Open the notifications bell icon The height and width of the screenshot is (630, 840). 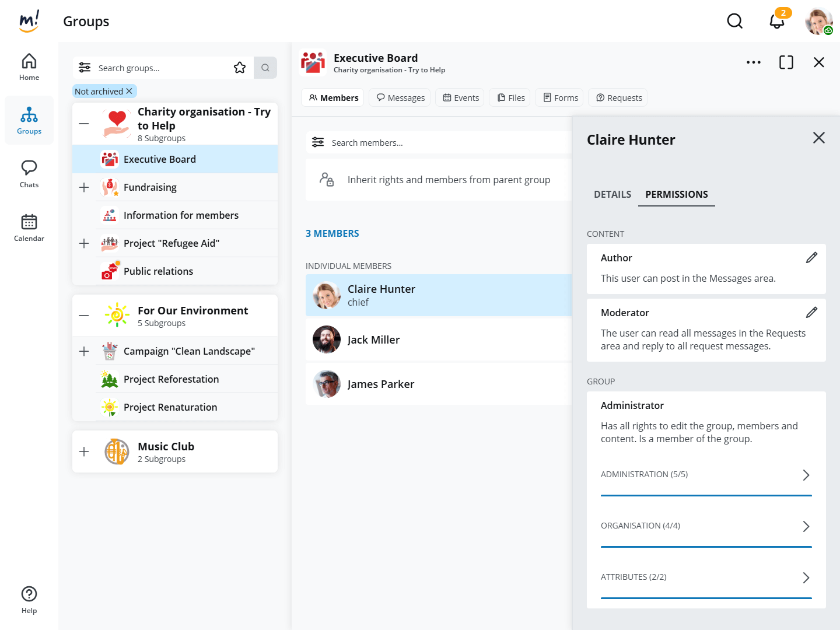pyautogui.click(x=776, y=22)
